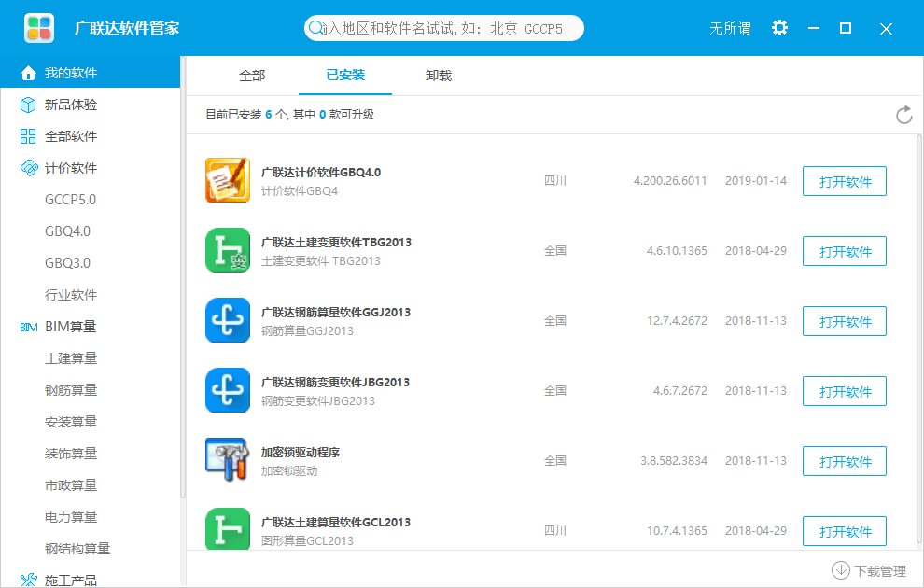The image size is (924, 588).
Task: Click the software list vertical scrollbar
Action: coord(919,339)
